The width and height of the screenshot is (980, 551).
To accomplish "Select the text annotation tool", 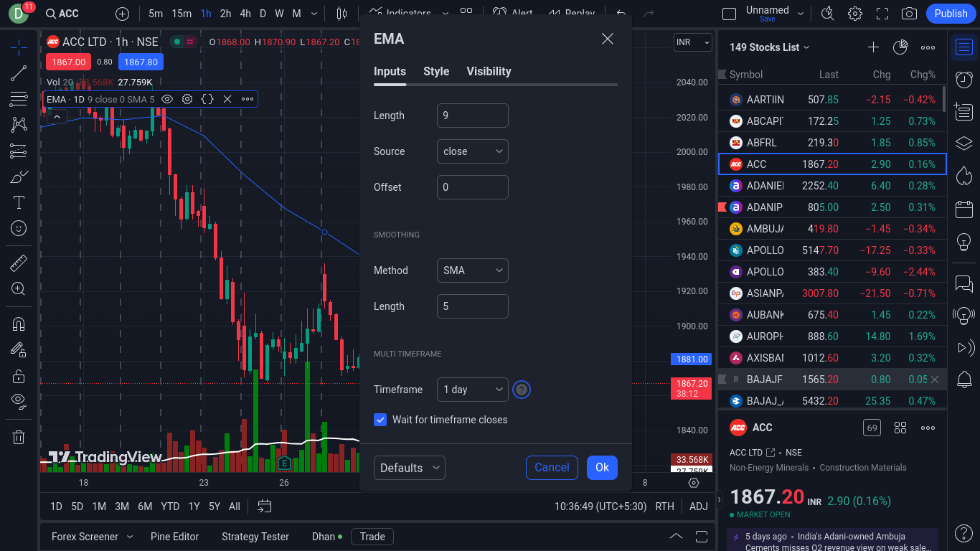I will (19, 202).
